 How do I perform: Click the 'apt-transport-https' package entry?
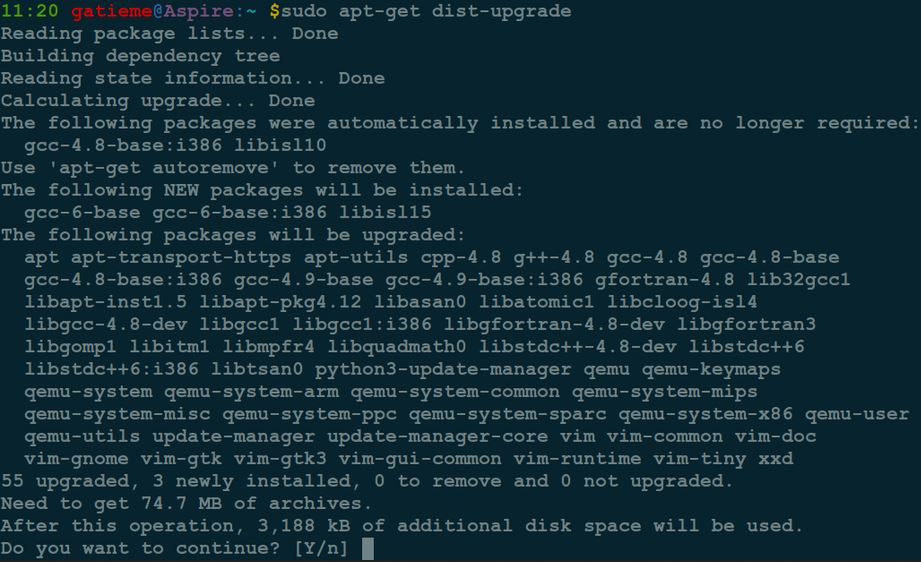[x=181, y=257]
